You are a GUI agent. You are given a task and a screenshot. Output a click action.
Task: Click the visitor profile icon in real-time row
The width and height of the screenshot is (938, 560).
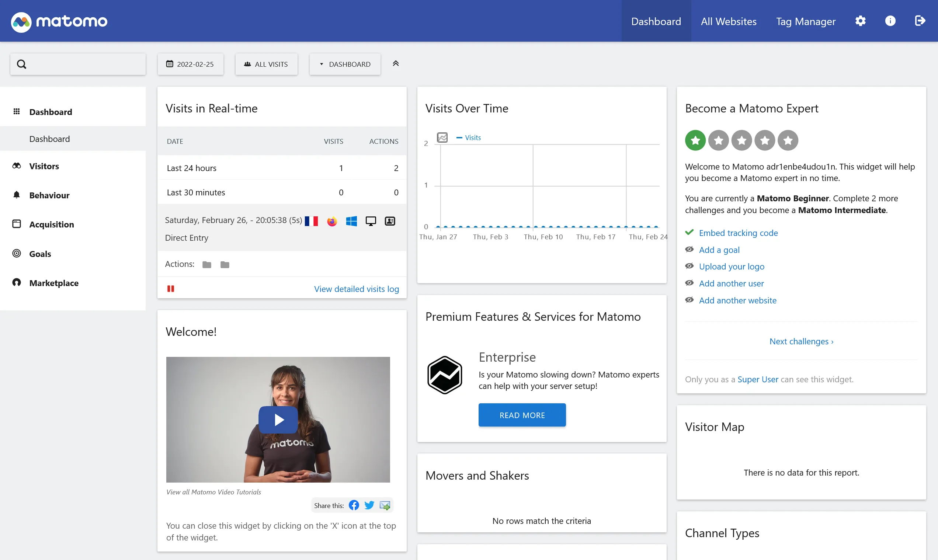(390, 221)
